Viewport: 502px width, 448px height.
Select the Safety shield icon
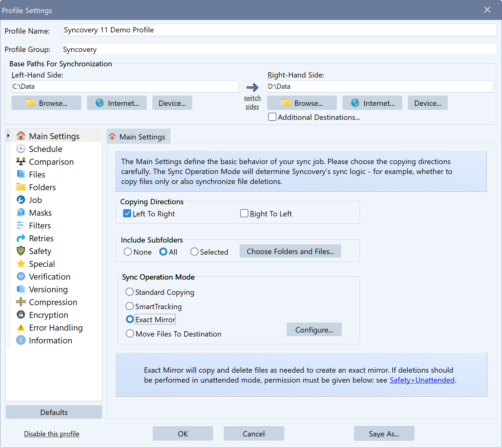coord(20,251)
